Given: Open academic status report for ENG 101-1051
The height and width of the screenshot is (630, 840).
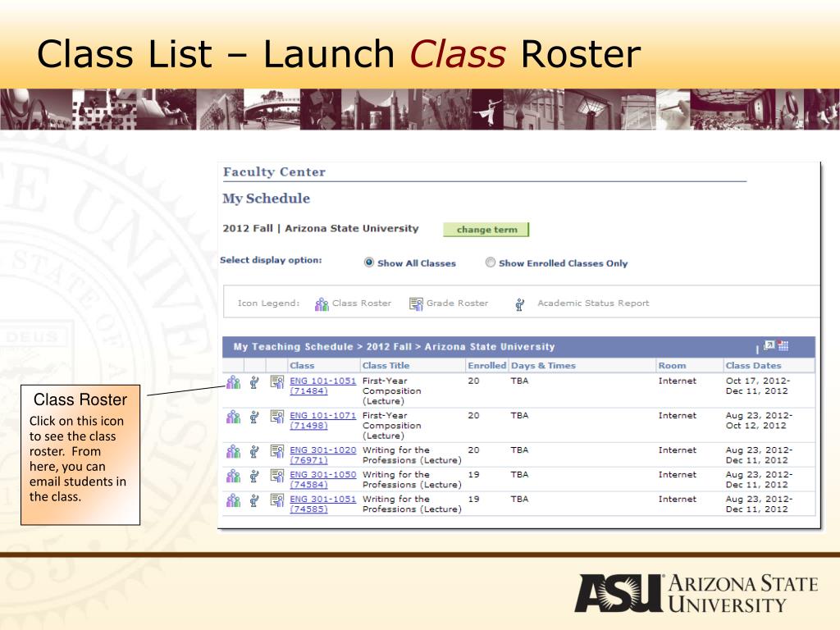Looking at the screenshot, I should tap(254, 382).
